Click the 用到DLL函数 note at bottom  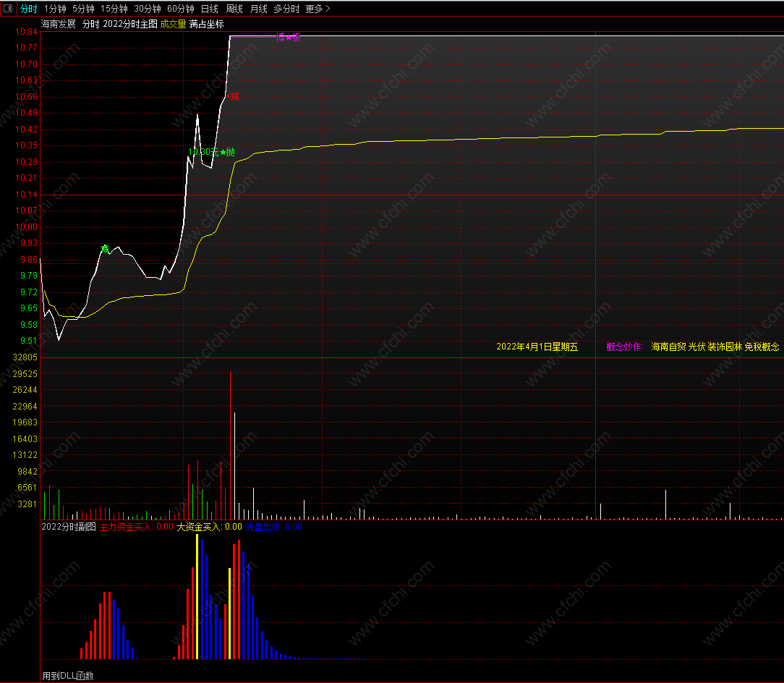[x=68, y=676]
